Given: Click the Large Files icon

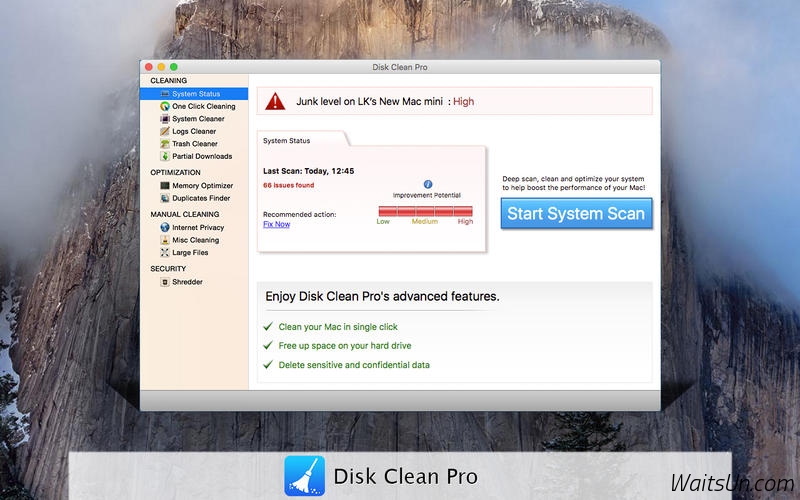Looking at the screenshot, I should click(x=165, y=253).
